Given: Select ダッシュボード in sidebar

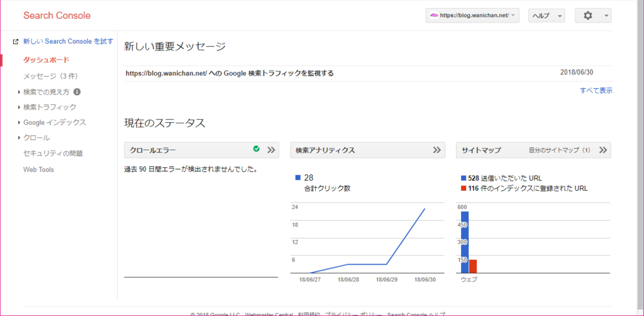Looking at the screenshot, I should tap(47, 60).
